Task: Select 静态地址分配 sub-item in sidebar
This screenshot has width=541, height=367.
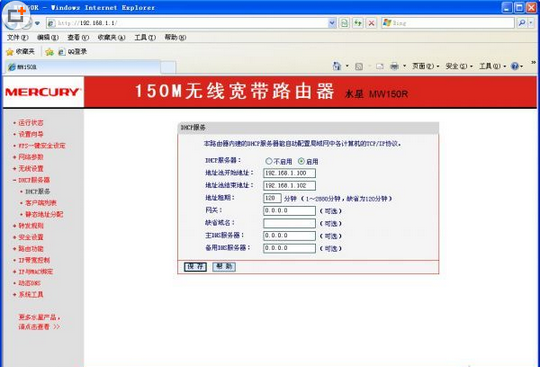Action: (44, 214)
